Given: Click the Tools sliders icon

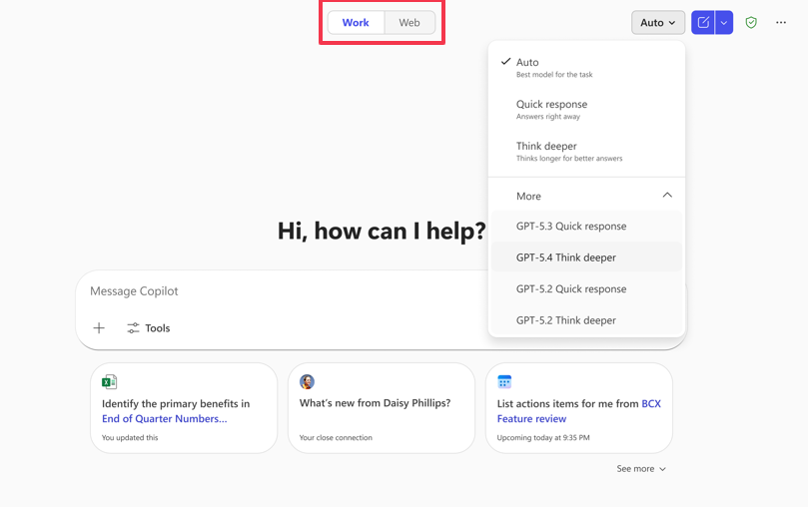Looking at the screenshot, I should (133, 327).
